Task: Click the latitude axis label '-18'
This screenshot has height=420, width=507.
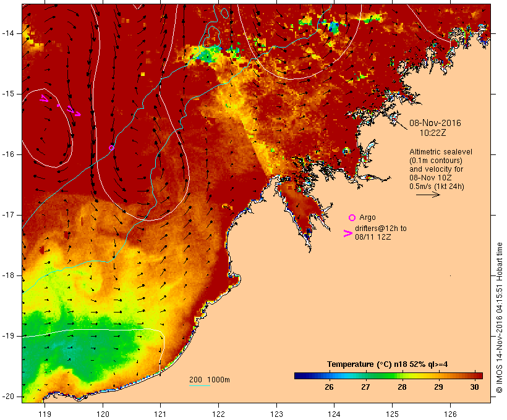Action: point(8,275)
